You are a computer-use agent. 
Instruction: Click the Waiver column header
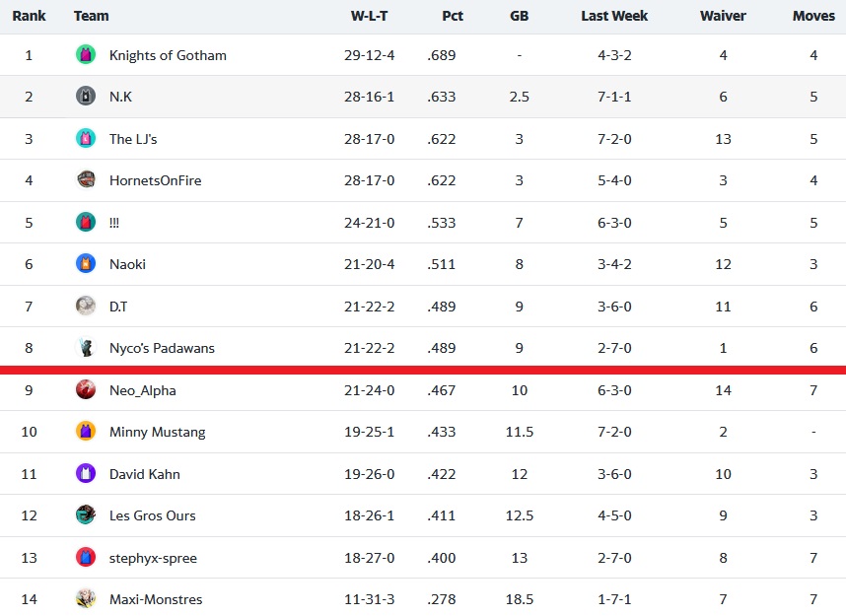[x=723, y=16]
